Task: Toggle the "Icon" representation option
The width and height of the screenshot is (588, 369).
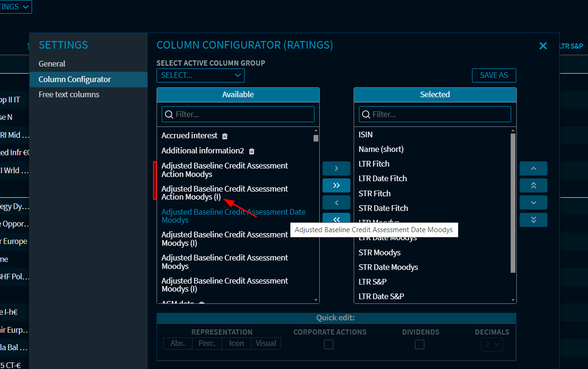Action: 236,344
